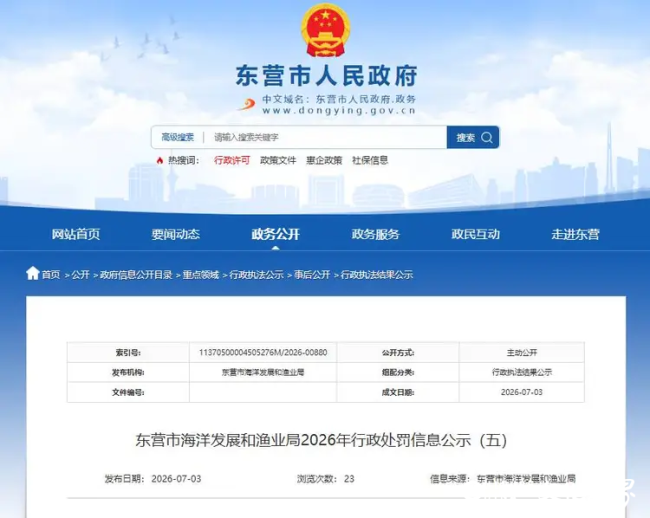The image size is (650, 518).
Task: Click the 浏览次数 23 view count
Action: [x=325, y=479]
